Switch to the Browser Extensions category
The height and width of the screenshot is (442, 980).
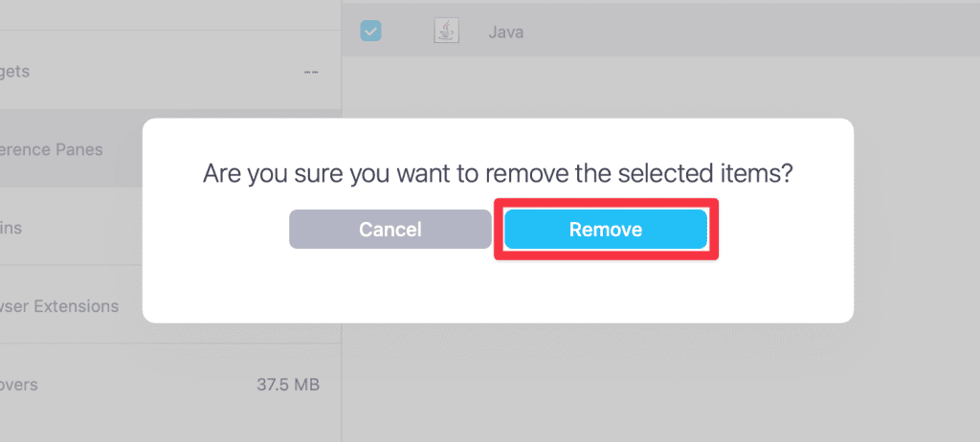click(59, 306)
